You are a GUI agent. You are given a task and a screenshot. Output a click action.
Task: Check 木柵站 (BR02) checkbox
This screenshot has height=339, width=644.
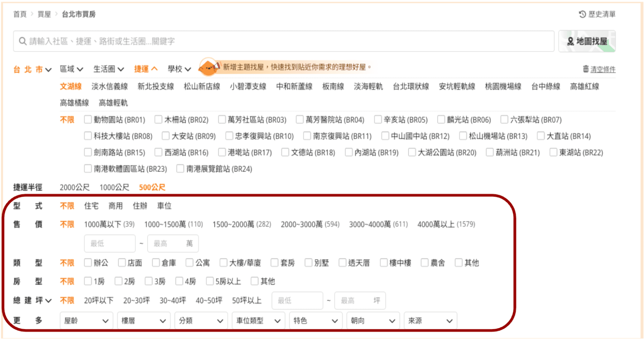pyautogui.click(x=158, y=120)
